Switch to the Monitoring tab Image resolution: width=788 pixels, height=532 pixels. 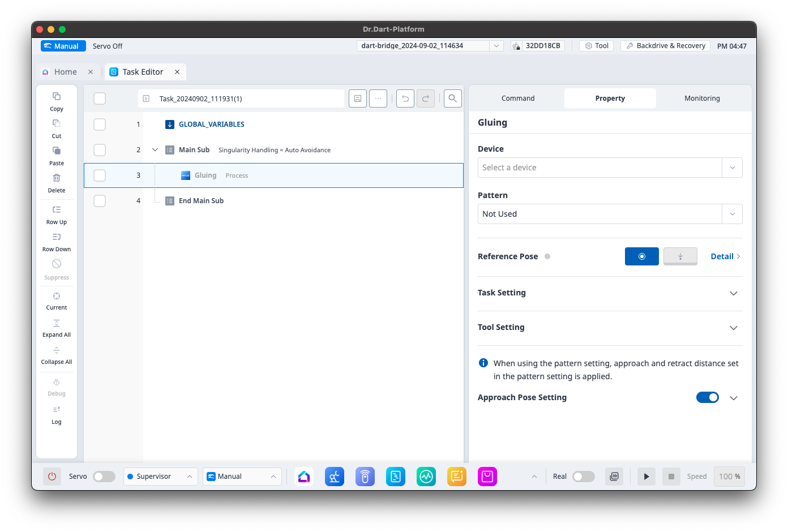[702, 98]
